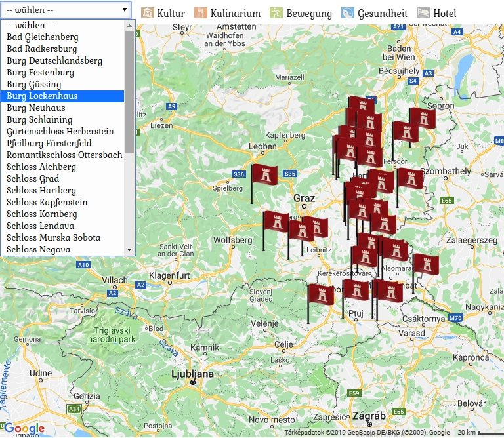The width and height of the screenshot is (504, 438).
Task: Select Bad Radkersburg list option
Action: click(41, 49)
